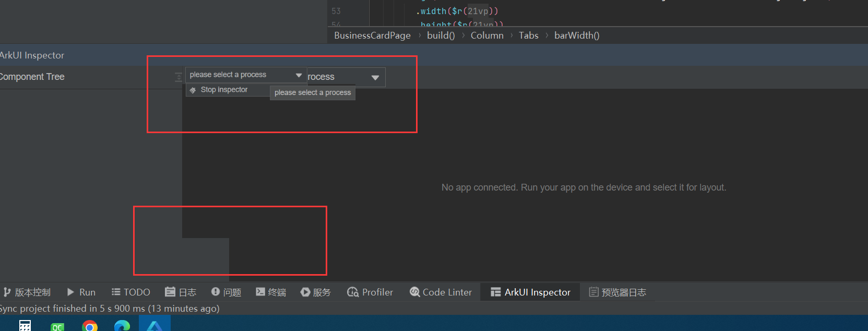
Task: Click the 预览器日志 document icon
Action: 594,292
